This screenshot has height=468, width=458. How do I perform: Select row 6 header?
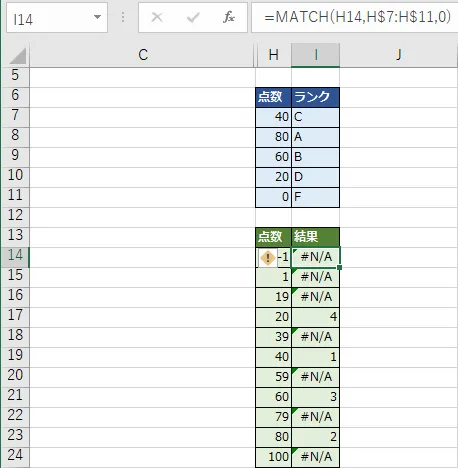click(15, 97)
